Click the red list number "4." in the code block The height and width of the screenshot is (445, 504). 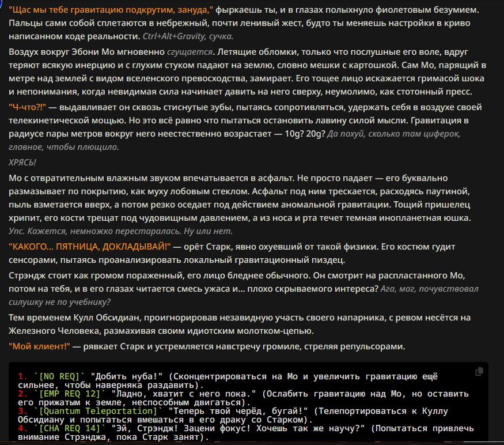click(x=23, y=429)
